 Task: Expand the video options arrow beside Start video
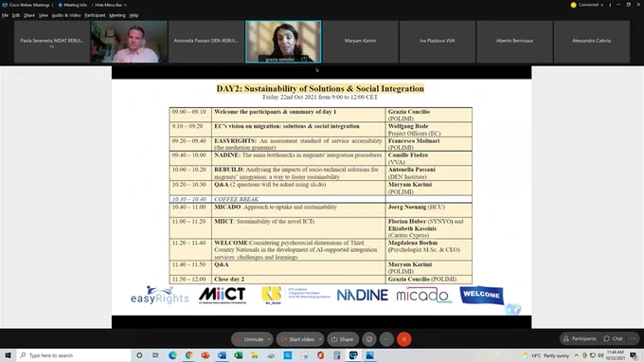pyautogui.click(x=320, y=339)
